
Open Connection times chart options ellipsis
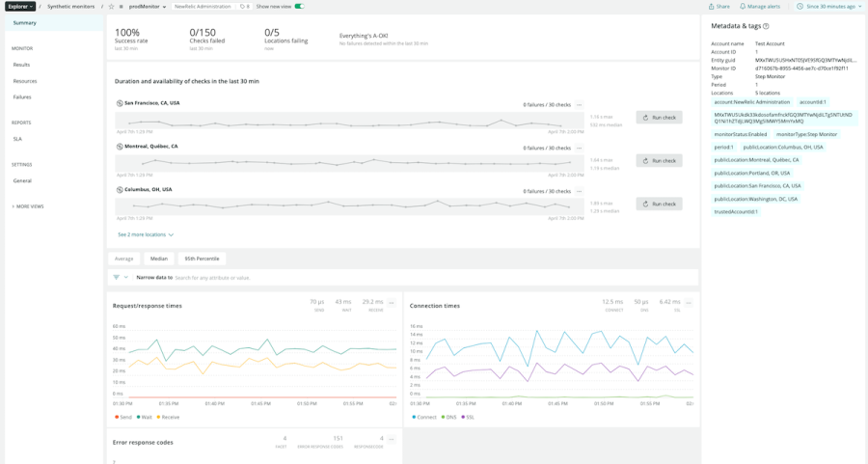689,303
